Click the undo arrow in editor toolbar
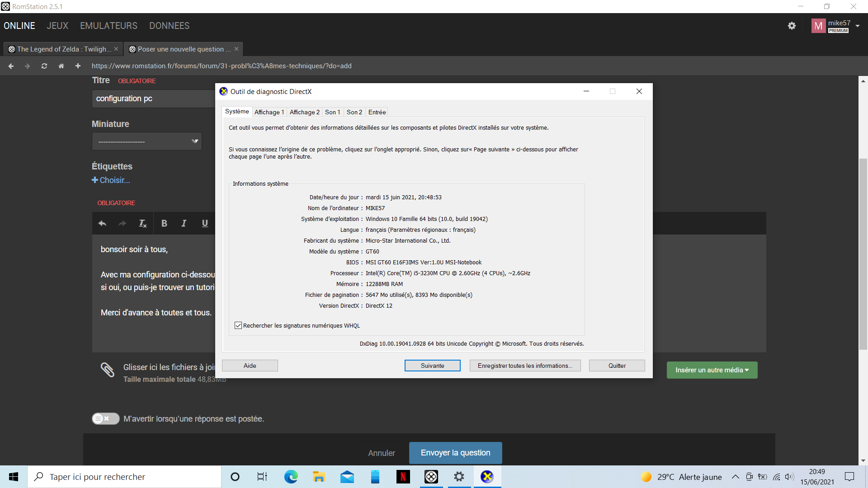The width and height of the screenshot is (868, 488). (102, 223)
